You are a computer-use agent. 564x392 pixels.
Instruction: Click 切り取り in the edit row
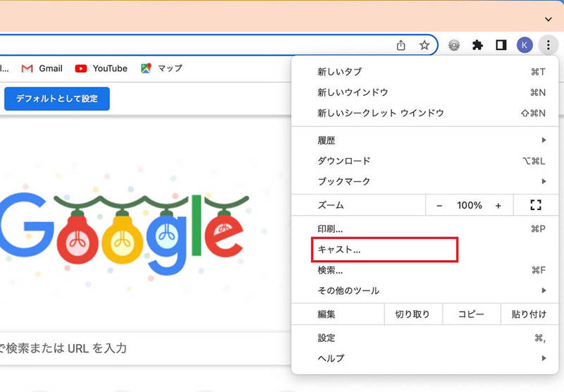click(413, 314)
